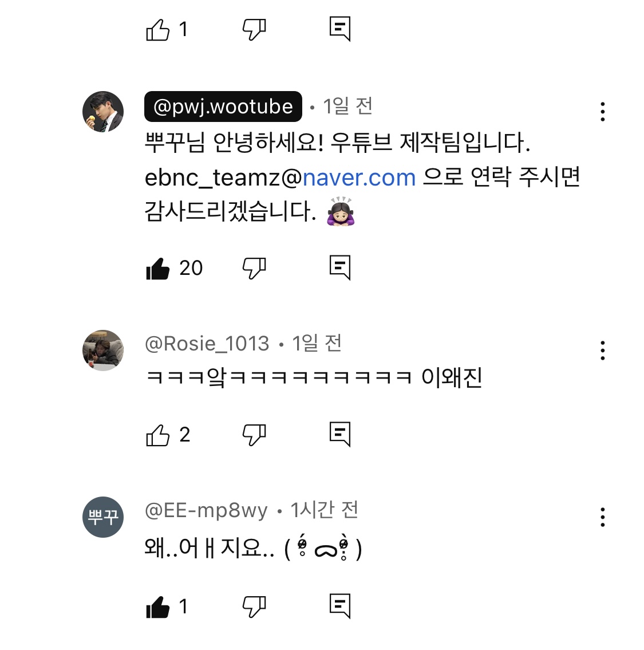This screenshot has width=644, height=650.
Task: Dislike the top comment
Action: [x=254, y=29]
